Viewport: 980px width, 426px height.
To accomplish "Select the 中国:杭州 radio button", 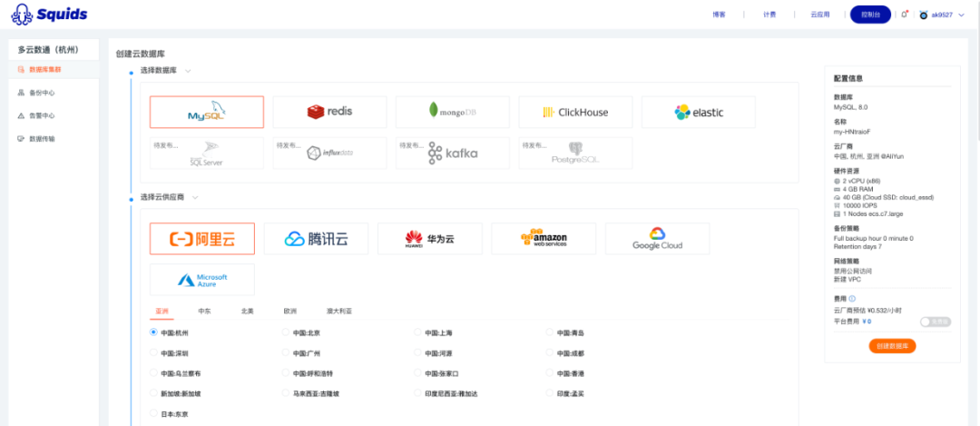I will click(x=153, y=332).
